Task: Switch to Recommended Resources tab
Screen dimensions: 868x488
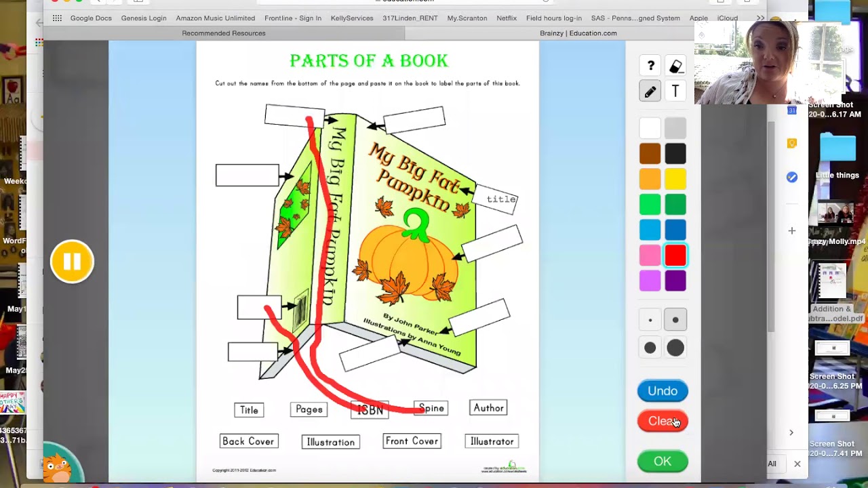Action: point(224,33)
